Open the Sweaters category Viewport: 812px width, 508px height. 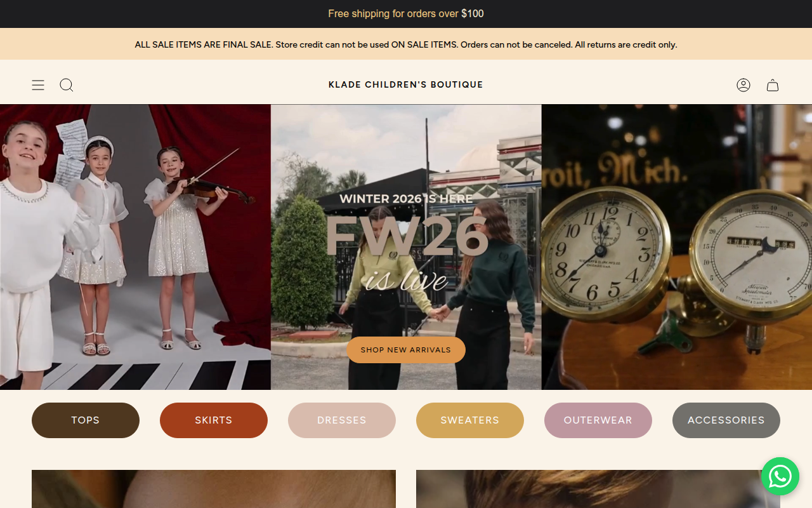tap(470, 420)
